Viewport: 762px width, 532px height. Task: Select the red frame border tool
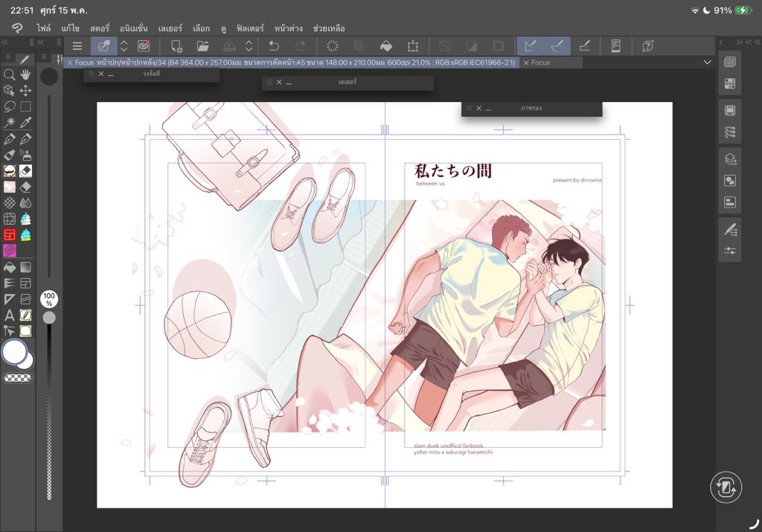(9, 235)
